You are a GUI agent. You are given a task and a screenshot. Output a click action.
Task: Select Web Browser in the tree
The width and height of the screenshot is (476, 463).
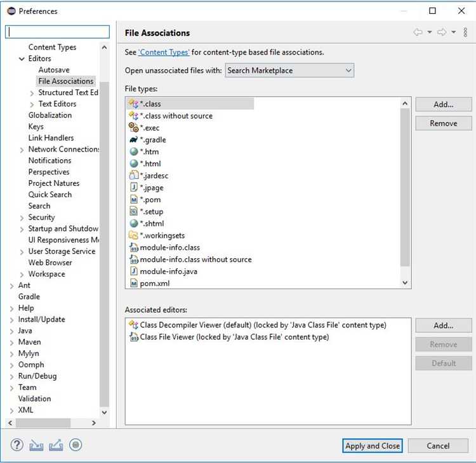(x=50, y=263)
